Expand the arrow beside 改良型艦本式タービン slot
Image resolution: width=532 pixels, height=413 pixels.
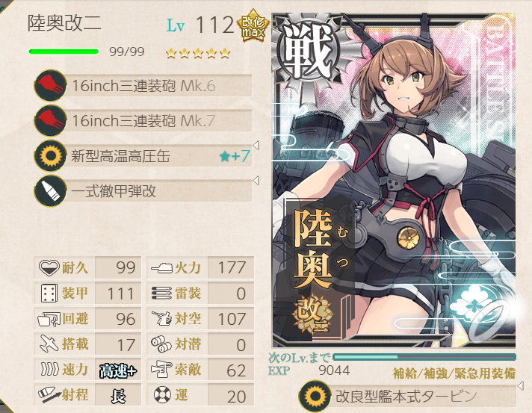click(x=521, y=385)
